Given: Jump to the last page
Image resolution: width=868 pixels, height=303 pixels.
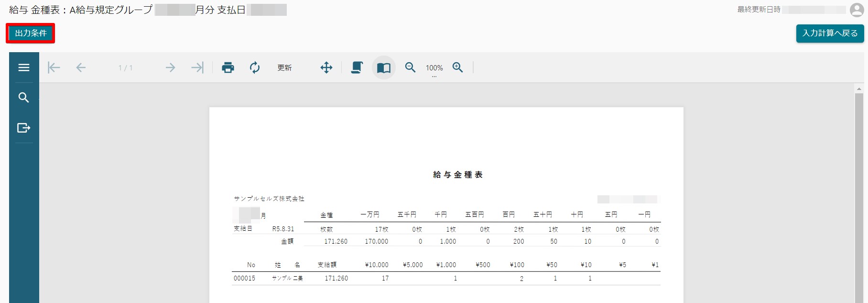Looking at the screenshot, I should click(x=197, y=67).
